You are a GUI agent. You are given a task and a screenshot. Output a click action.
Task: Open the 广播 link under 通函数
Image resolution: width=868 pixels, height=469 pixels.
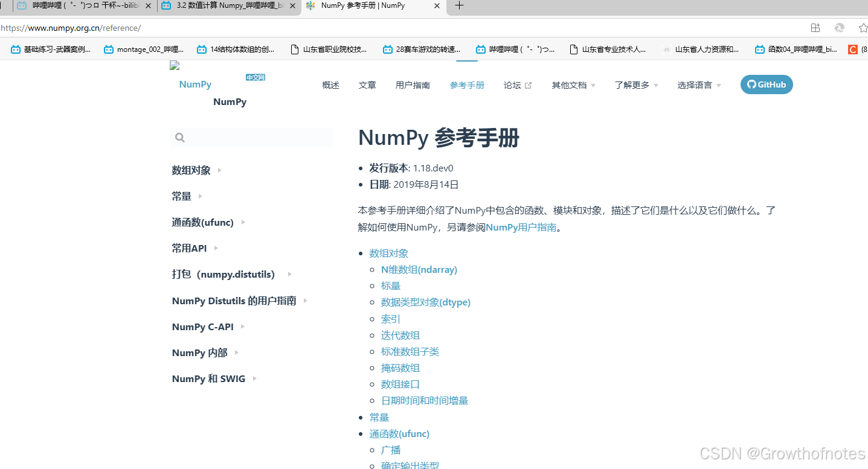click(391, 450)
